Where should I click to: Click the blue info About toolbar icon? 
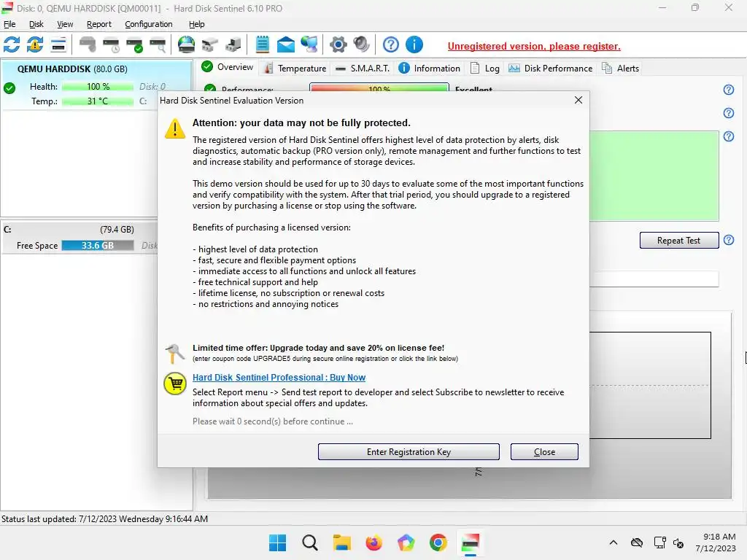coord(414,44)
